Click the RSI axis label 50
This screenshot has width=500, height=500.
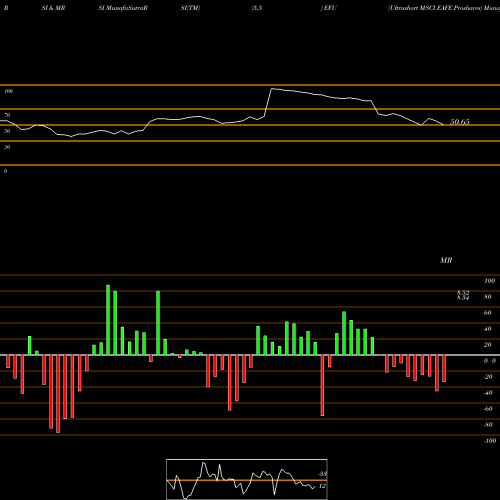click(x=7, y=131)
